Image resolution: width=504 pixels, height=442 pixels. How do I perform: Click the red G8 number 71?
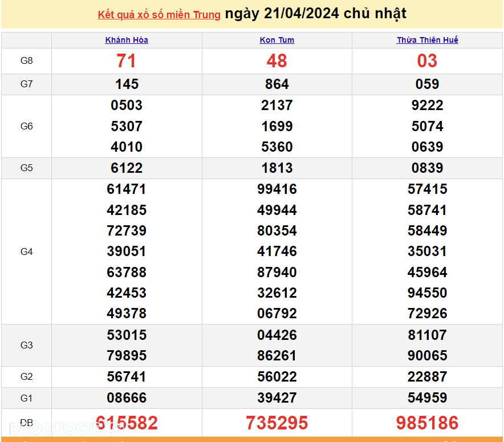click(x=127, y=61)
